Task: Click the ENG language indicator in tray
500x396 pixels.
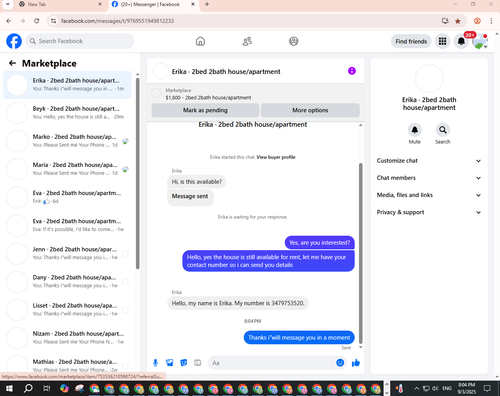Action: pos(447,388)
